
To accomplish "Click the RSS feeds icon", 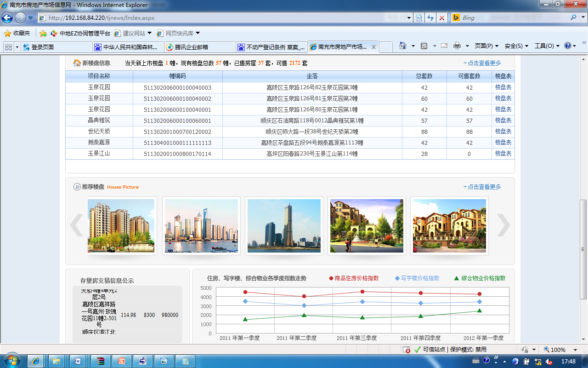I will 424,46.
